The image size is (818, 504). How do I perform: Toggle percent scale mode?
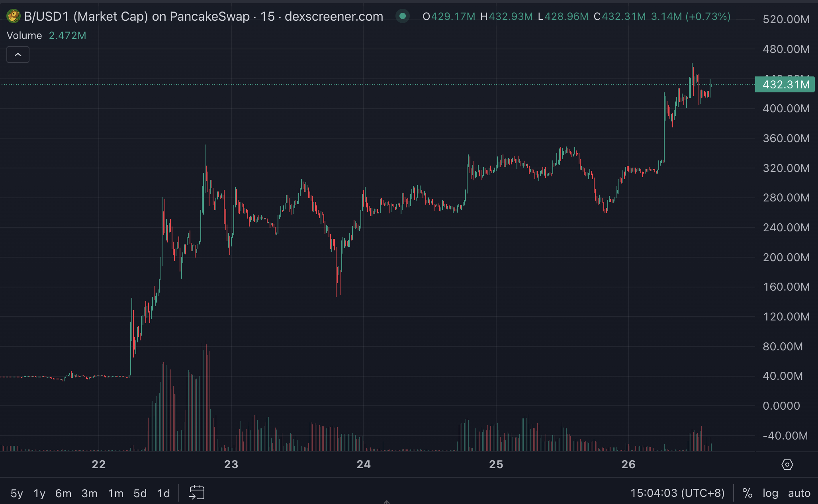point(747,493)
